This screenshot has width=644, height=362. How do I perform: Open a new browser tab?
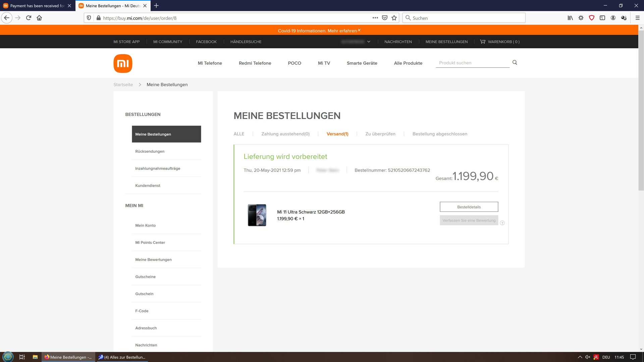pyautogui.click(x=156, y=6)
